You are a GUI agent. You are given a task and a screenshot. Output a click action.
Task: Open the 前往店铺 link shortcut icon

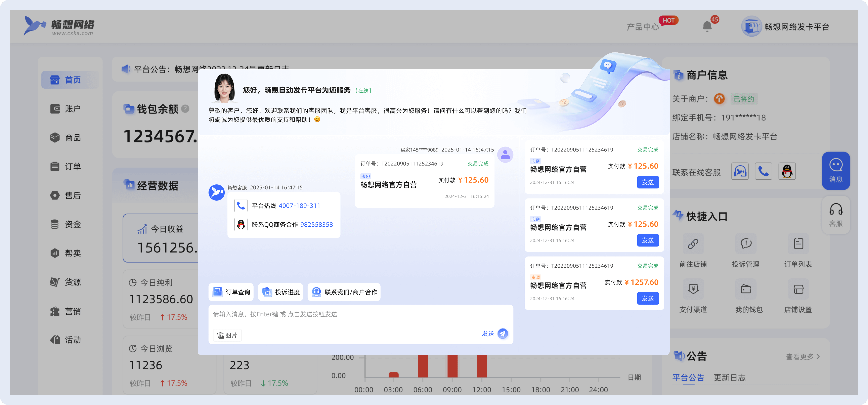[693, 244]
